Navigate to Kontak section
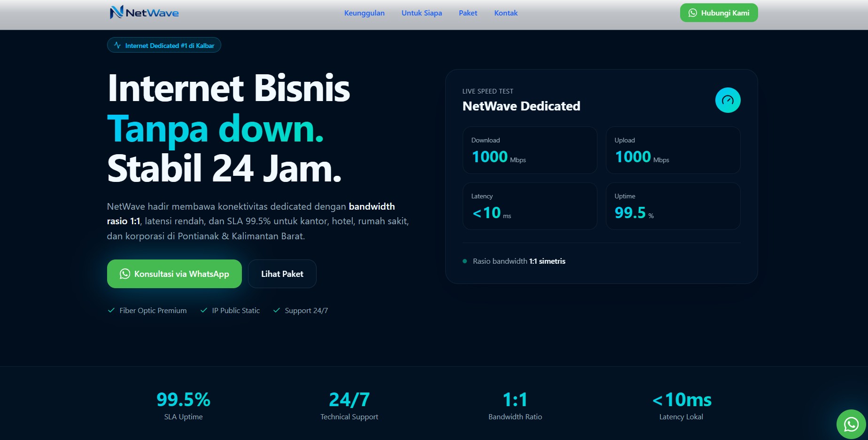The height and width of the screenshot is (440, 868). [505, 13]
